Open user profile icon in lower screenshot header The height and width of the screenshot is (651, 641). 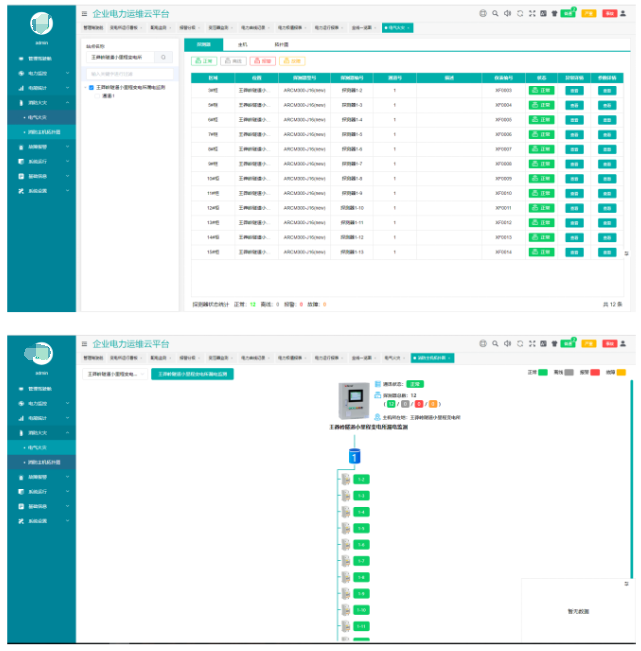(623, 343)
